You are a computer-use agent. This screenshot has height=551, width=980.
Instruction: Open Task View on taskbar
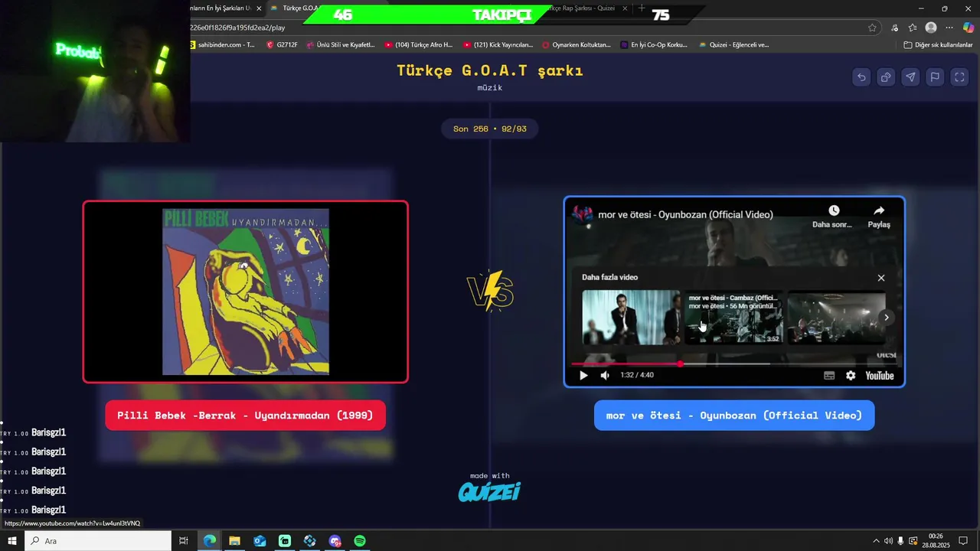tap(184, 541)
